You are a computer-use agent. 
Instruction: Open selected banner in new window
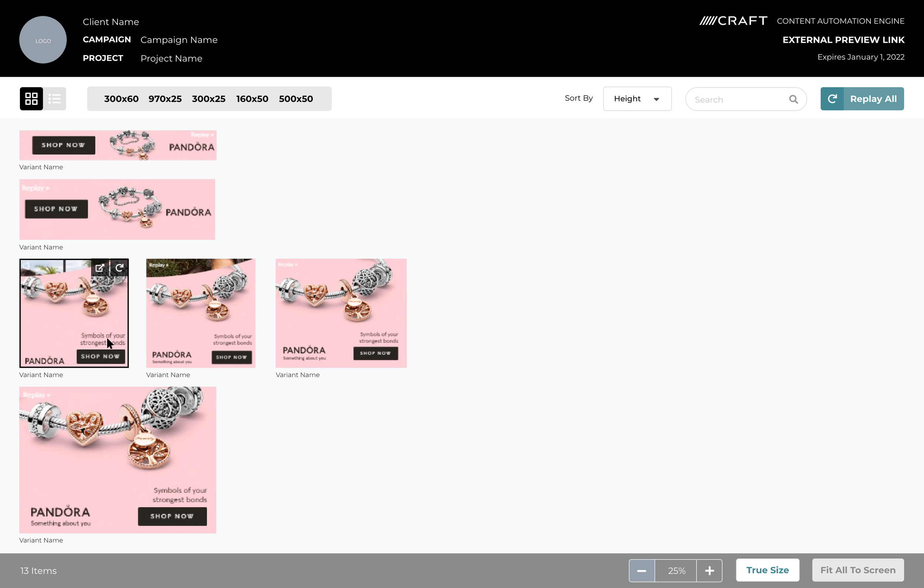[100, 268]
